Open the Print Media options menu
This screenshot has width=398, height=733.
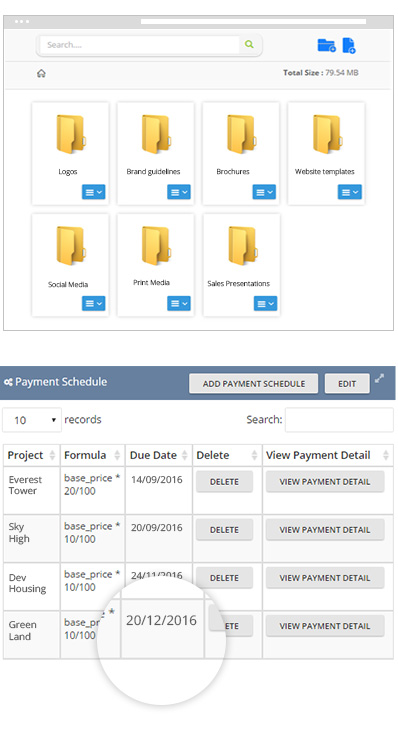179,303
